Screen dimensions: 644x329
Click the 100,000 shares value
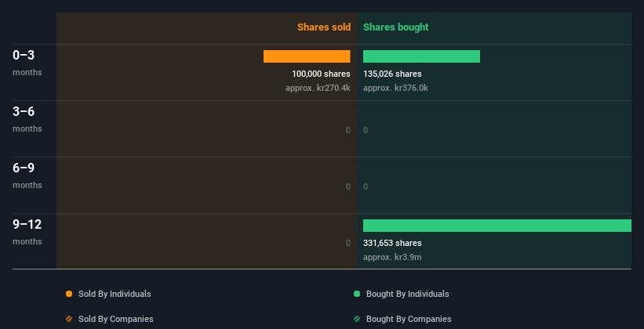coord(321,74)
